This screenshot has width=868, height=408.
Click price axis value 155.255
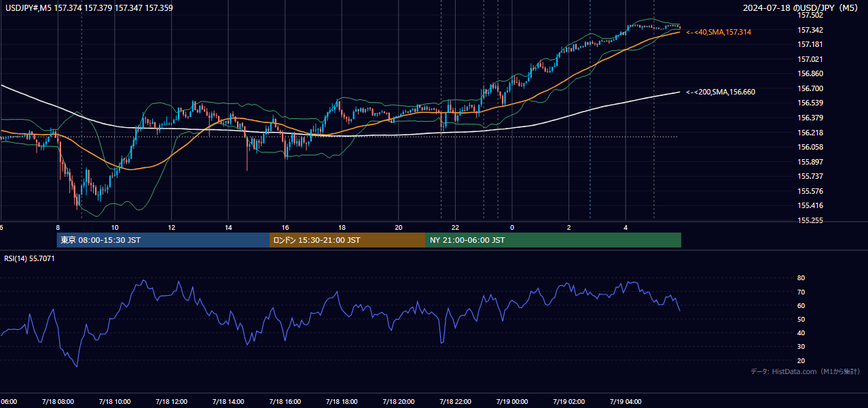click(x=810, y=220)
